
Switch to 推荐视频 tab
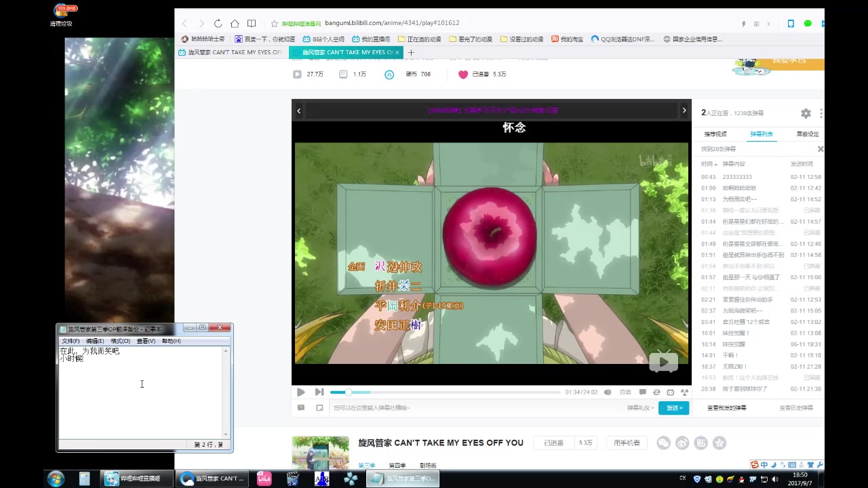[715, 134]
